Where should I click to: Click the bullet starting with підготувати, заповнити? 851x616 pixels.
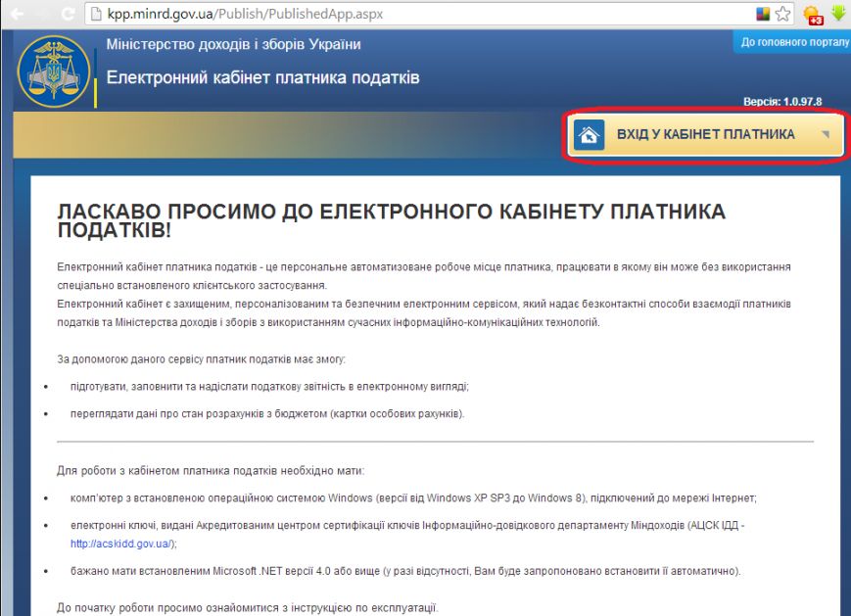(x=269, y=387)
